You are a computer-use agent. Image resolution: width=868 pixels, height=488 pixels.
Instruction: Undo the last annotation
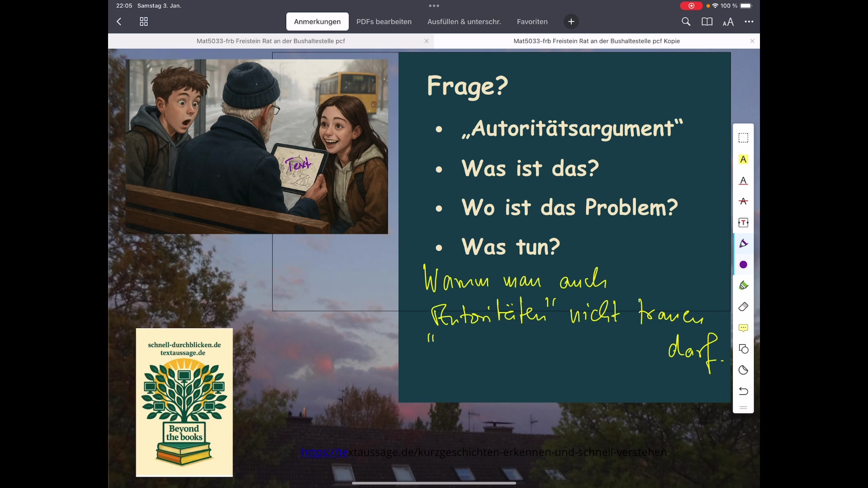(x=743, y=391)
